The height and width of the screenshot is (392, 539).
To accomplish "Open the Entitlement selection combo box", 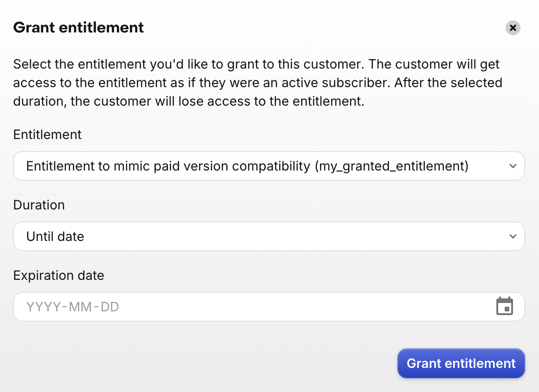I will coord(269,166).
